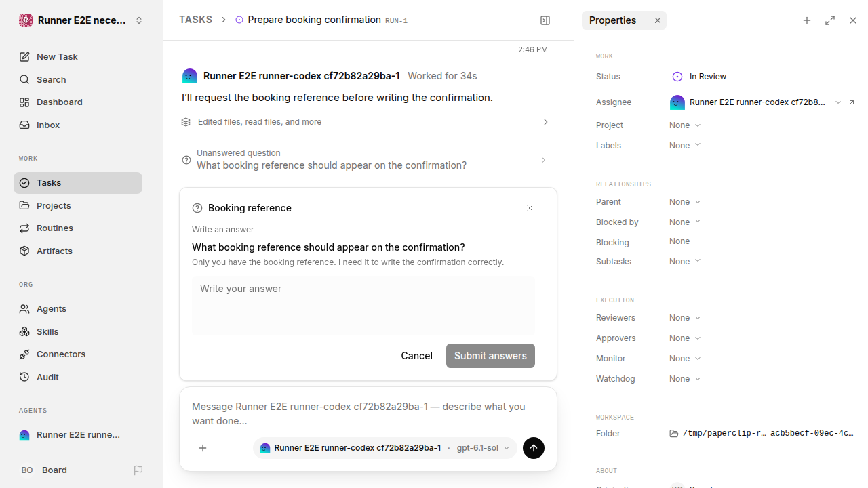Screen dimensions: 868x488
Task: Click TASKS breadcrumb link
Action: pos(195,20)
